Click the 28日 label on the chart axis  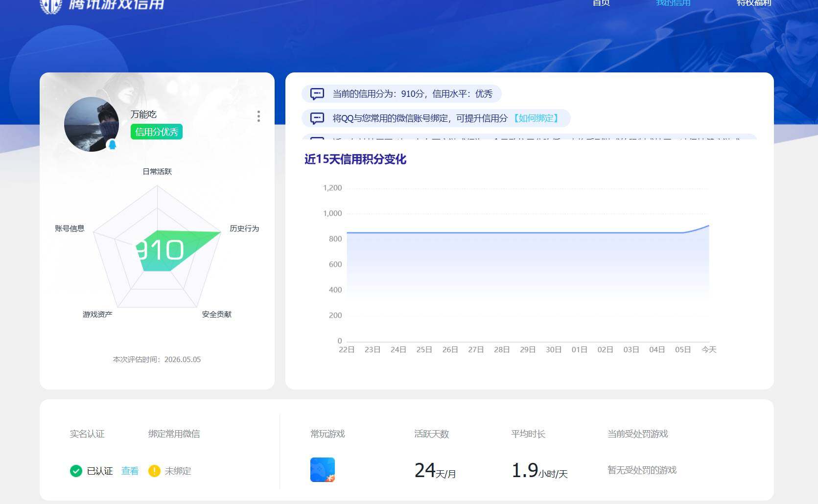502,349
